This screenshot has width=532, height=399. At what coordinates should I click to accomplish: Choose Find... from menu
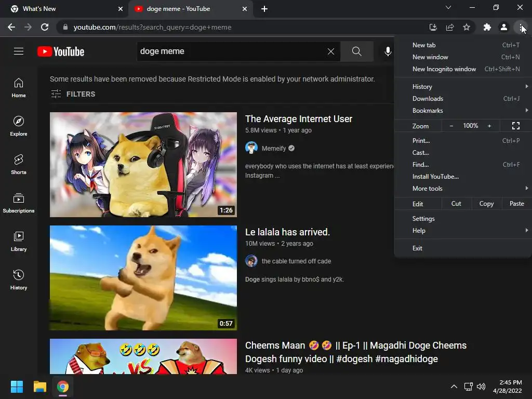[463, 164]
